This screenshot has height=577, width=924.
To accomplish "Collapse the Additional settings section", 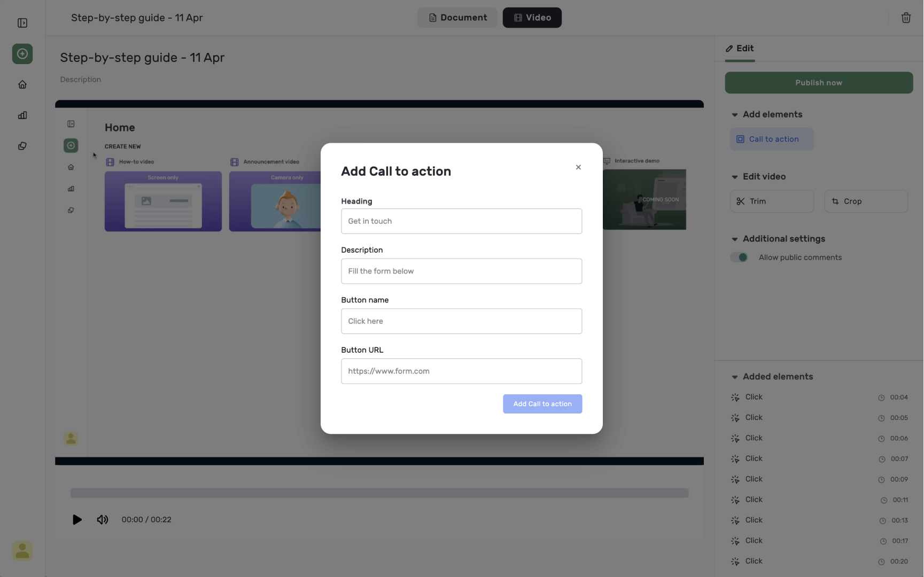I will tap(735, 239).
